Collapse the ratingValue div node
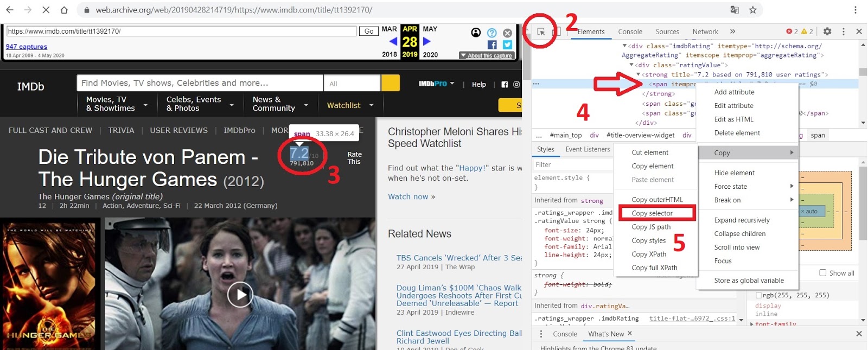Image resolution: width=868 pixels, height=350 pixels. pos(631,65)
